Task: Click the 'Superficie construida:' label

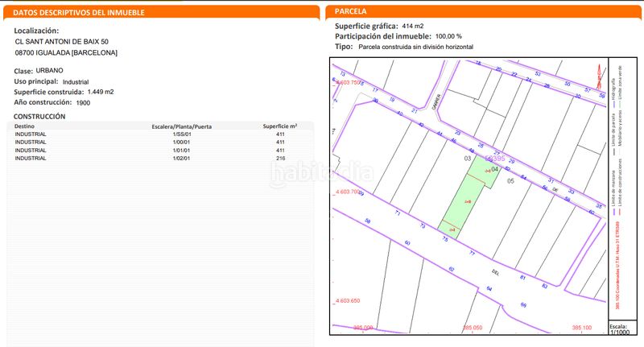Action: tap(49, 92)
